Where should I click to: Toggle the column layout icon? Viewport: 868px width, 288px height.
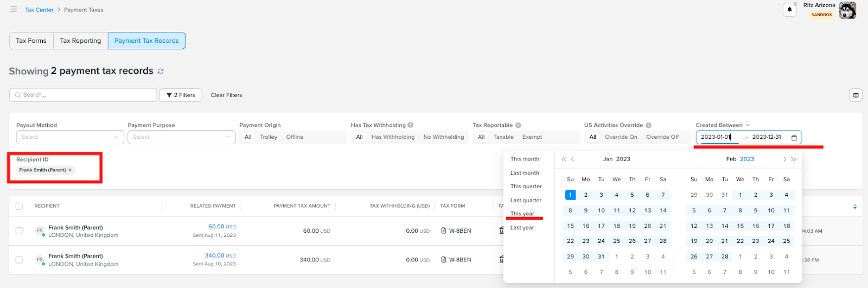pos(856,95)
